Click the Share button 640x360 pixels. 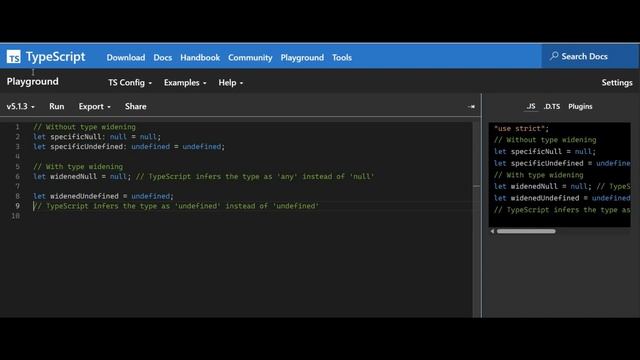pos(136,107)
